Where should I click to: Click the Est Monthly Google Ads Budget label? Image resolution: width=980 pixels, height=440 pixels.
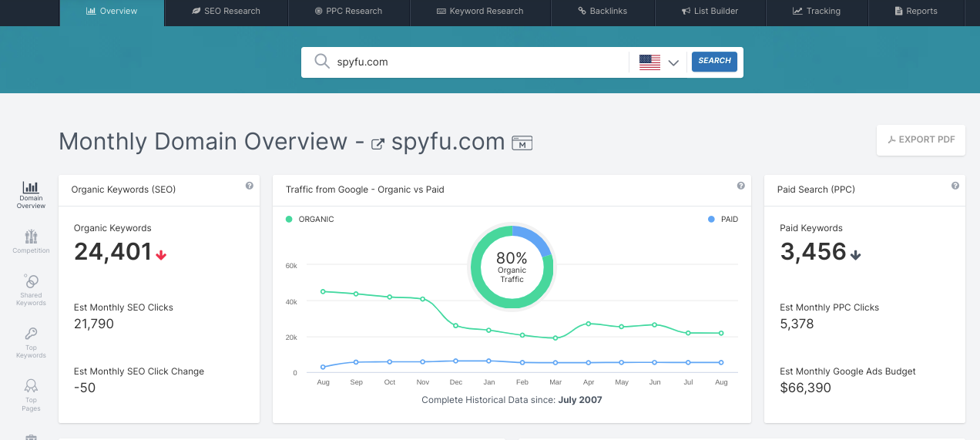click(847, 371)
